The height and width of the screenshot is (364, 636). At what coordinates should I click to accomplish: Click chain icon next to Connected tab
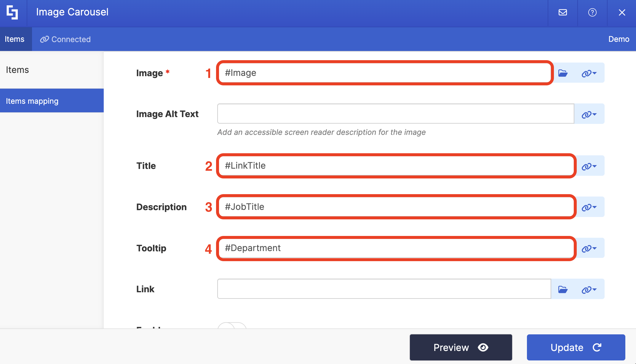[x=44, y=39]
